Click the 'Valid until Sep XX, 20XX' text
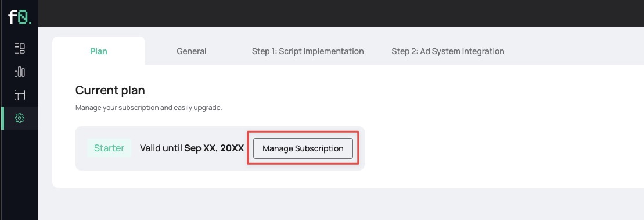 click(192, 148)
